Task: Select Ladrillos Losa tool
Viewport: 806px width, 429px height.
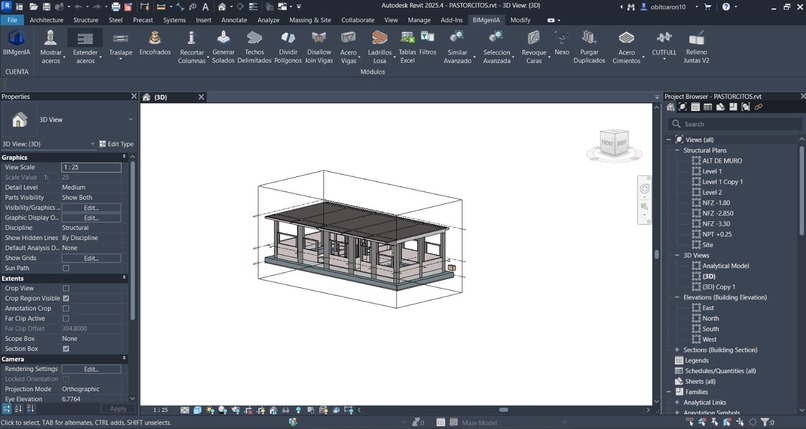Action: coord(379,46)
